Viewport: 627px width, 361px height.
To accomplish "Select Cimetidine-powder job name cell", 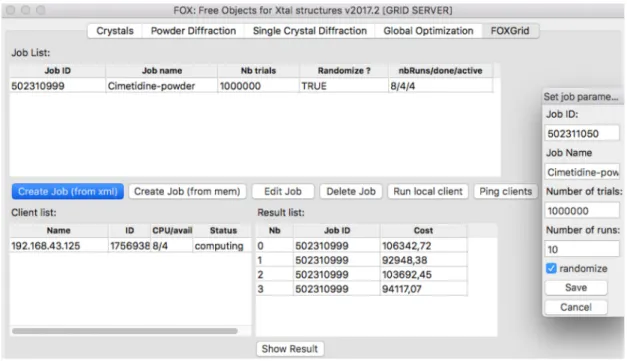I will pos(162,86).
